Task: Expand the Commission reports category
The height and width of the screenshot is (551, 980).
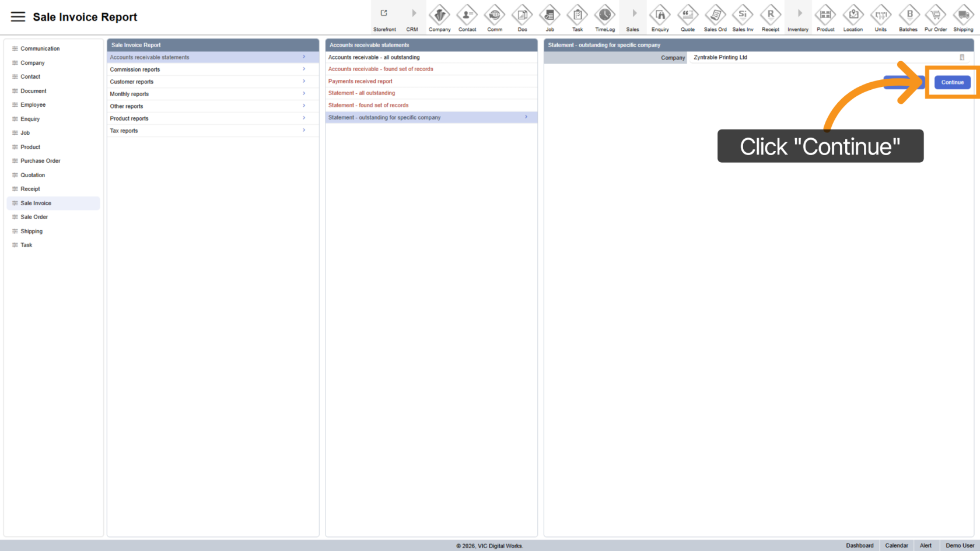Action: click(x=212, y=69)
